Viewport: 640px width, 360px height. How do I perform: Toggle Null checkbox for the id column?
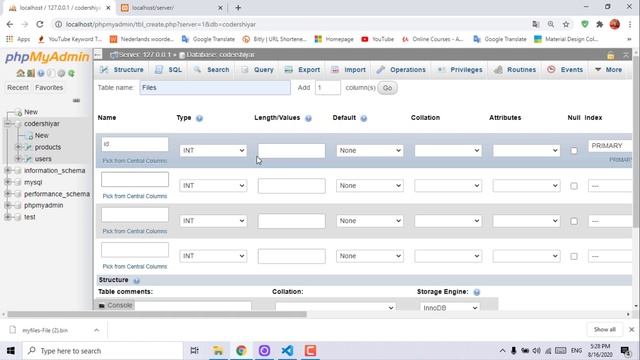[574, 151]
